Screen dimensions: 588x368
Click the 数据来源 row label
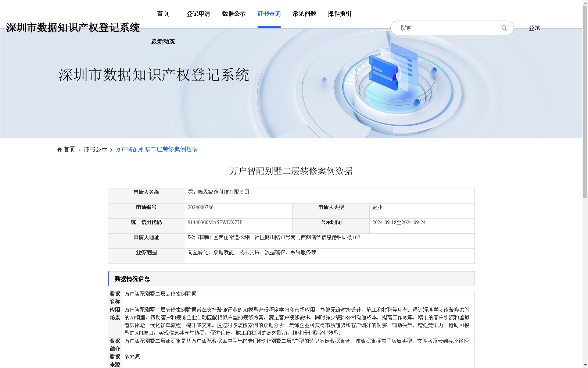click(x=115, y=361)
